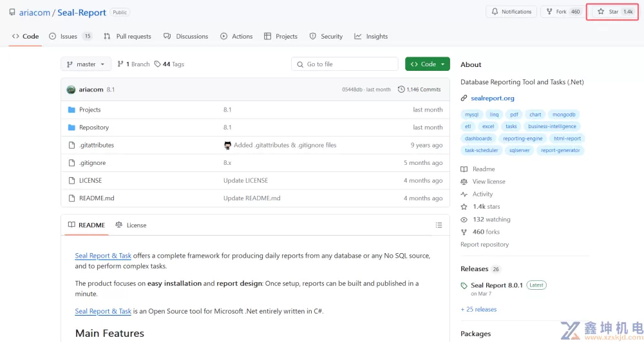This screenshot has width=644, height=342.
Task: View the 44 Tags link
Action: click(x=169, y=64)
